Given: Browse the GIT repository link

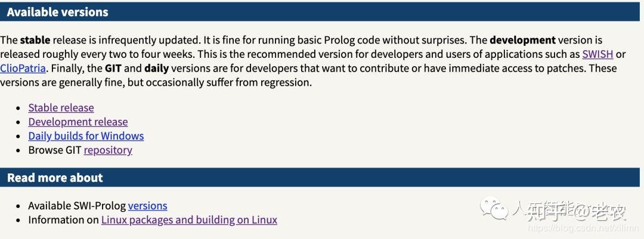Looking at the screenshot, I should pyautogui.click(x=108, y=150).
